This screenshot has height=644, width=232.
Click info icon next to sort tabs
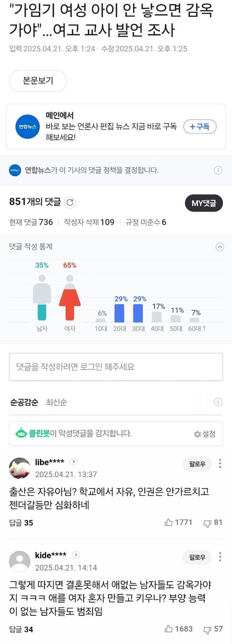[218, 402]
